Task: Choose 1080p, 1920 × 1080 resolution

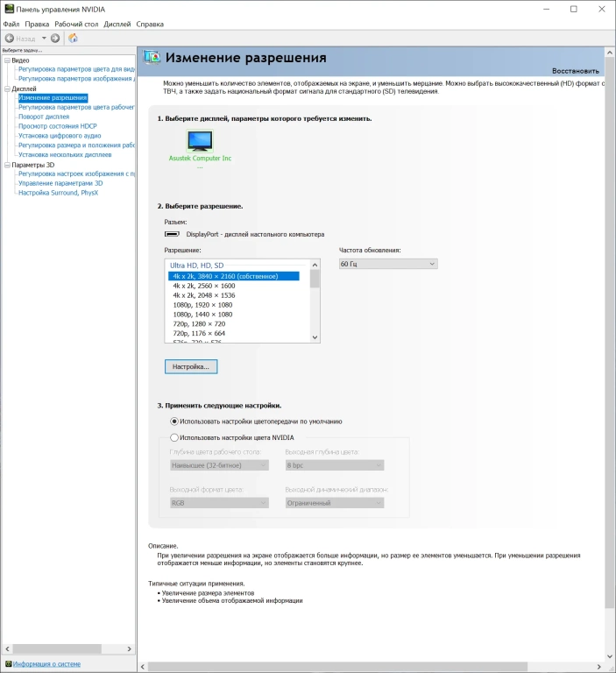Action: coord(203,305)
